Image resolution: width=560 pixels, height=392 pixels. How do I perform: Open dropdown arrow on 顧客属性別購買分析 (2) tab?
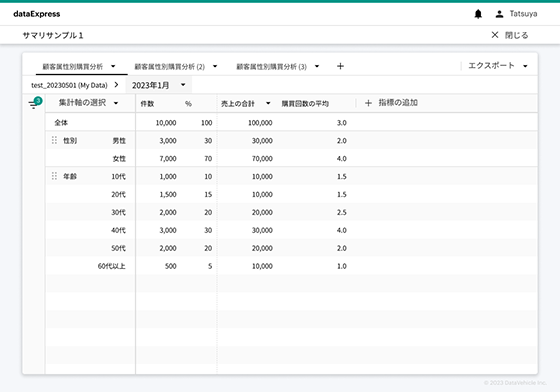point(215,66)
